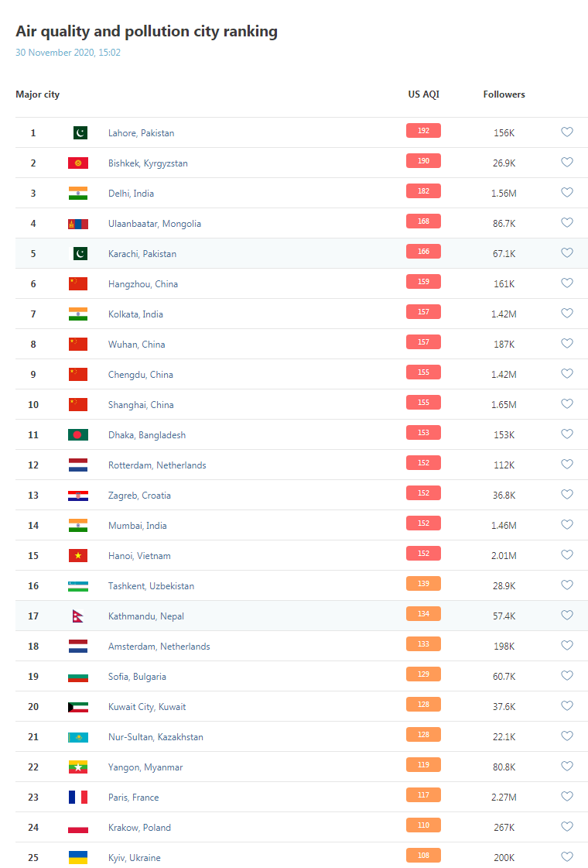Click the Myanmar flag icon
Image resolution: width=588 pixels, height=868 pixels.
tap(78, 767)
